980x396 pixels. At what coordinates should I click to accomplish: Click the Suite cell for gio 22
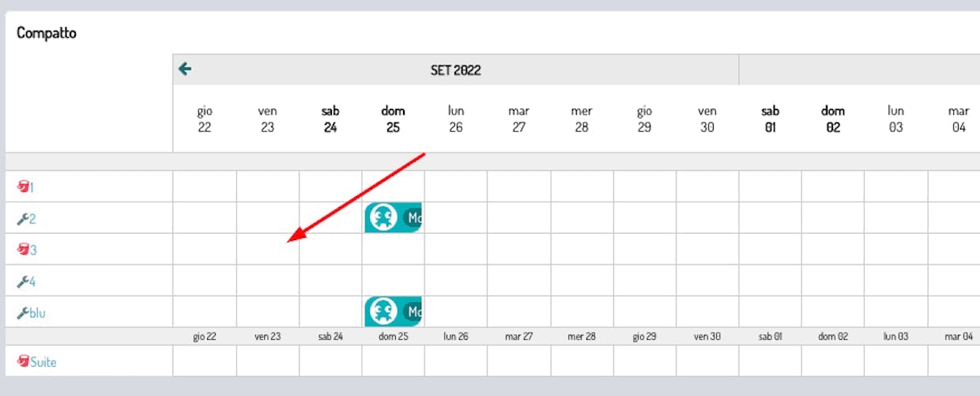point(205,360)
